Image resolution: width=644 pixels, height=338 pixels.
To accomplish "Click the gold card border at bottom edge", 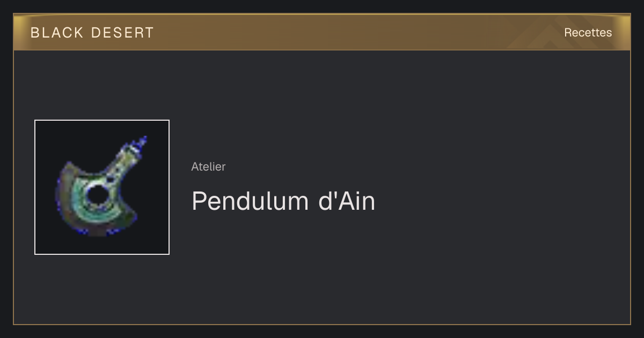I will click(x=322, y=325).
